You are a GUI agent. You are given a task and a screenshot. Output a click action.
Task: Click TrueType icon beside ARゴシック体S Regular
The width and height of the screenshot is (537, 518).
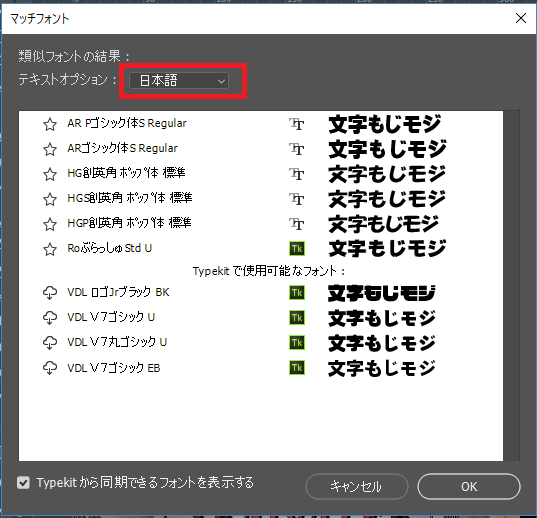pyautogui.click(x=297, y=149)
